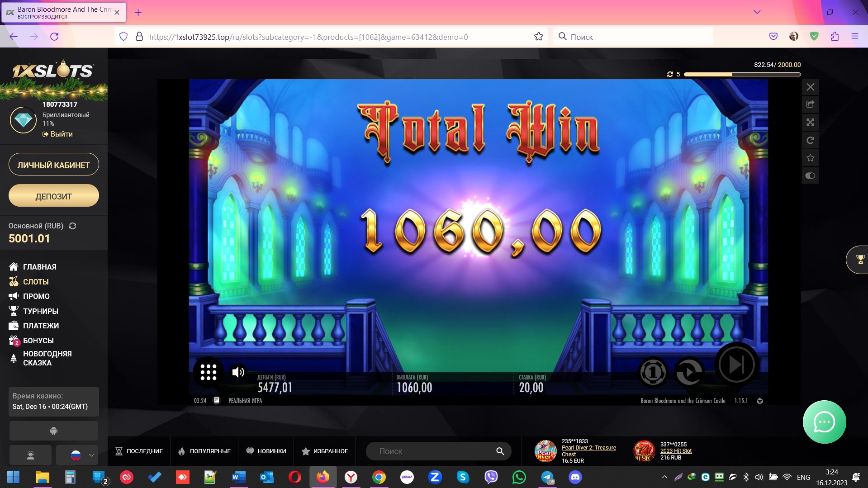The width and height of the screenshot is (868, 488).
Task: Reload the game from side panel
Action: (810, 140)
